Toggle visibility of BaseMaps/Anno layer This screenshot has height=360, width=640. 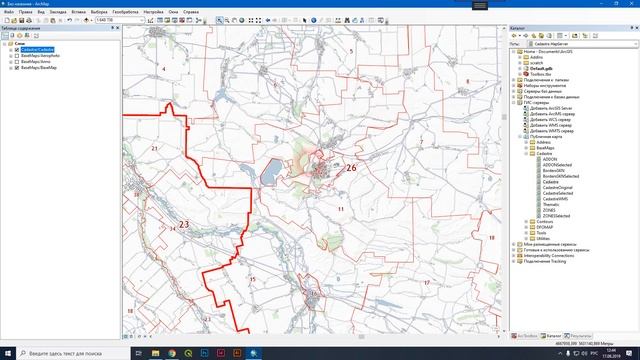point(17,62)
